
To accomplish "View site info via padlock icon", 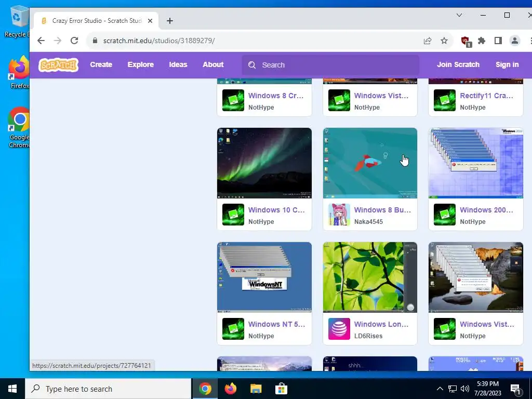I will point(95,41).
